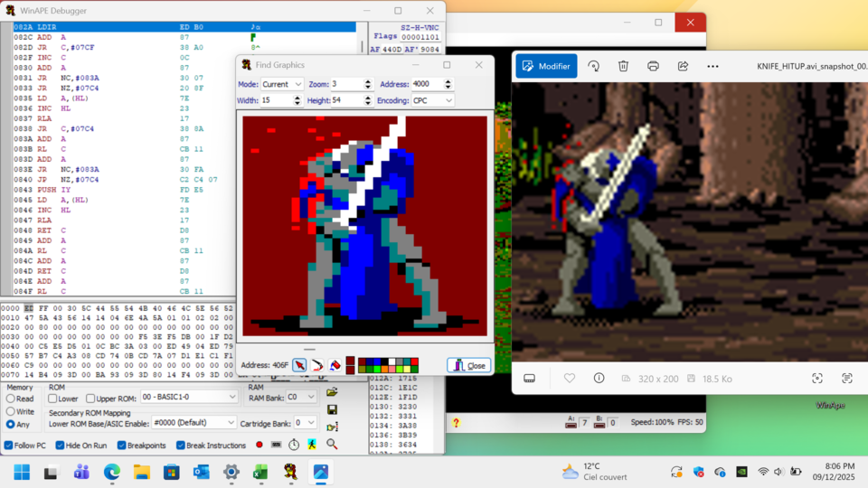Screen dimensions: 868x488
Task: Click the focus-frame icon in Photos bottom bar
Action: 817,379
